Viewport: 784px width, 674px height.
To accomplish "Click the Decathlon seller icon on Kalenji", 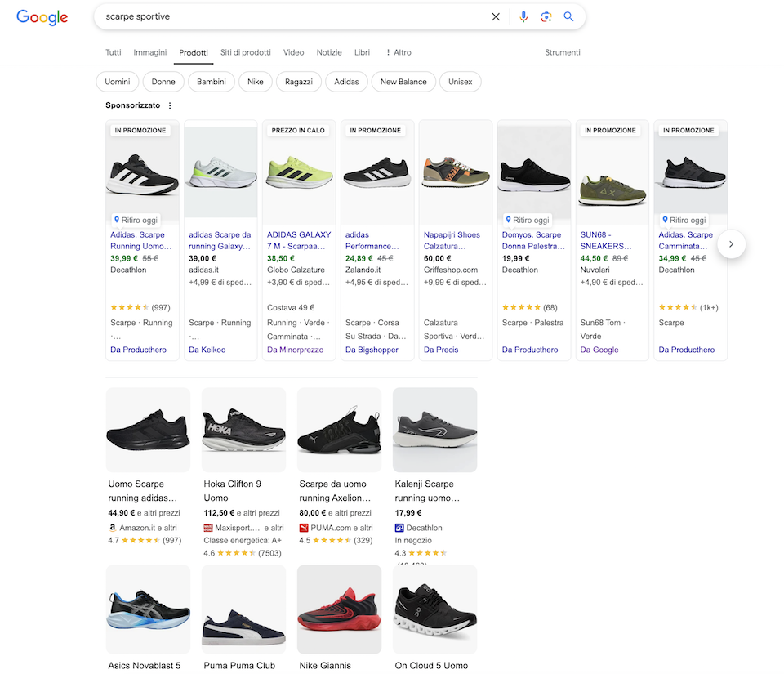I will [x=399, y=528].
